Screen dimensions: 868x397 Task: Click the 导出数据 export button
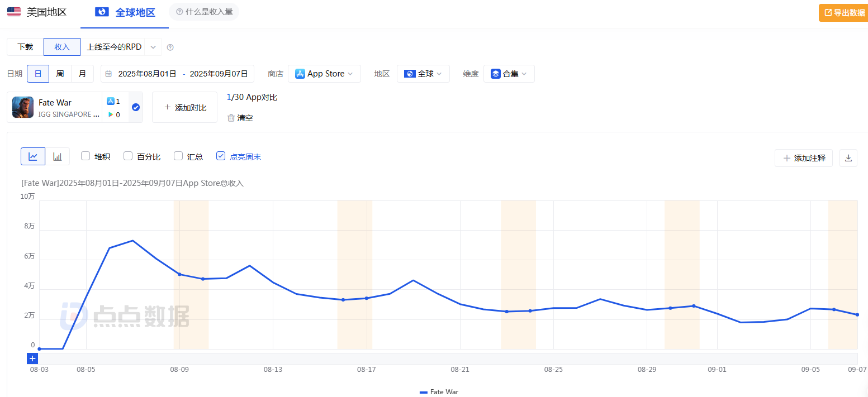tap(843, 13)
